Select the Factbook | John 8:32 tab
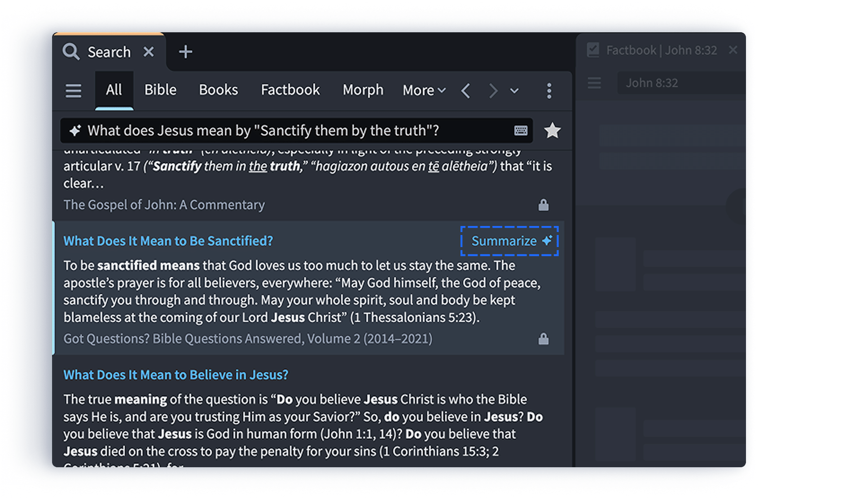The height and width of the screenshot is (504, 851). coord(661,50)
